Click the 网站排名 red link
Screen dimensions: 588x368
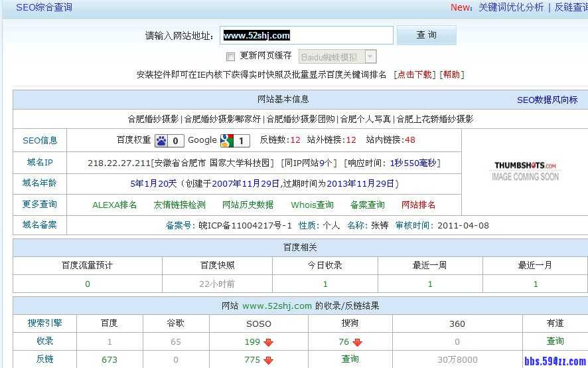click(x=418, y=205)
